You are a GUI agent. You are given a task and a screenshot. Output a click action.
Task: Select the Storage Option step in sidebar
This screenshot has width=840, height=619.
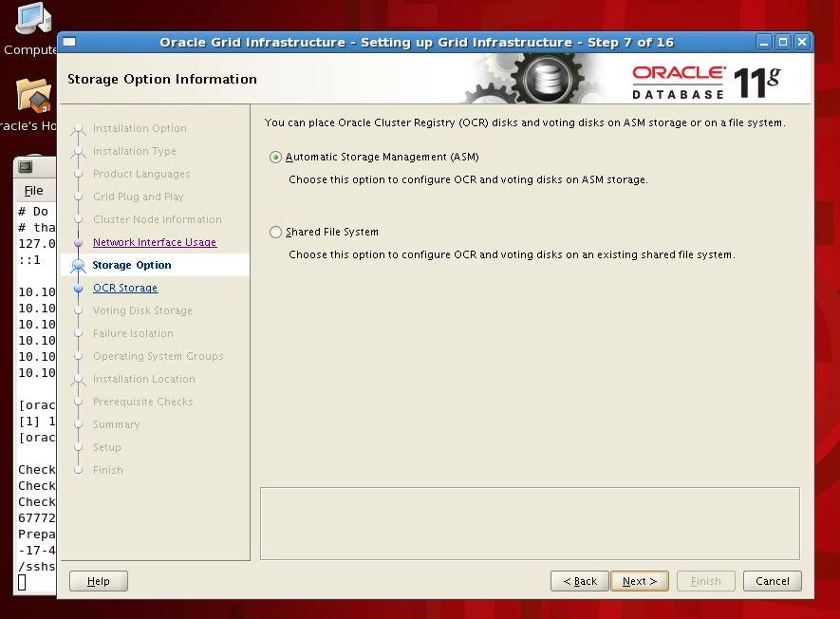click(x=132, y=265)
